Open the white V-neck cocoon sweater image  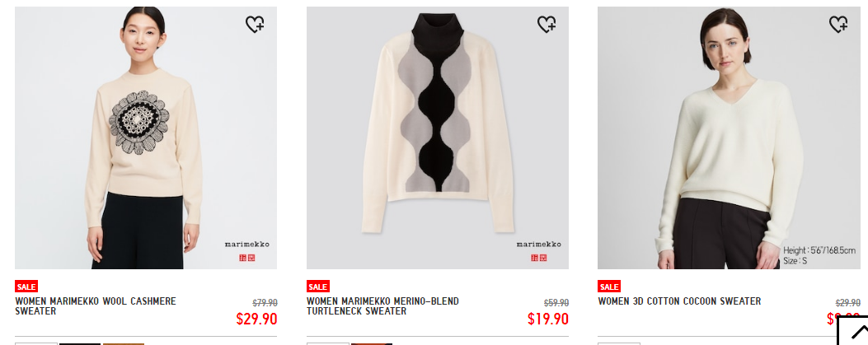[x=729, y=138]
